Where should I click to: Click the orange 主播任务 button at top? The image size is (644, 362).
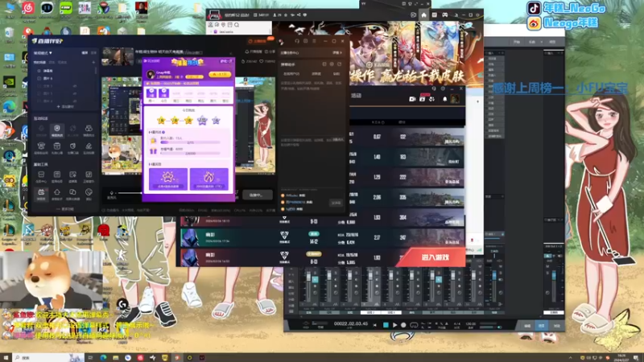258,41
